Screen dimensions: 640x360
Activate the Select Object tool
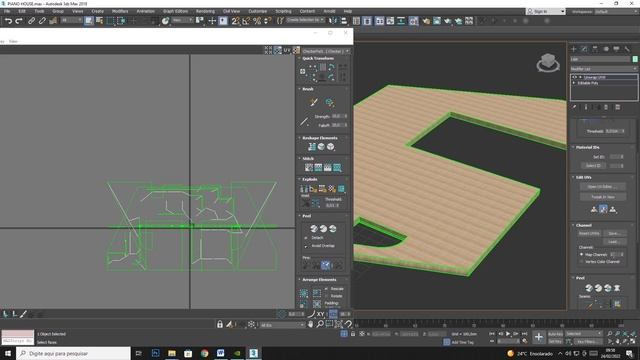(89, 21)
